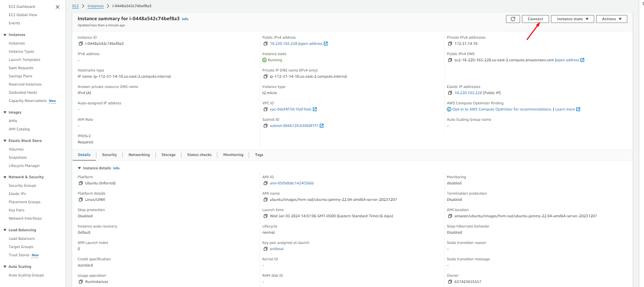Copy the Elastic IP address 18.220.165.228

pos(450,93)
